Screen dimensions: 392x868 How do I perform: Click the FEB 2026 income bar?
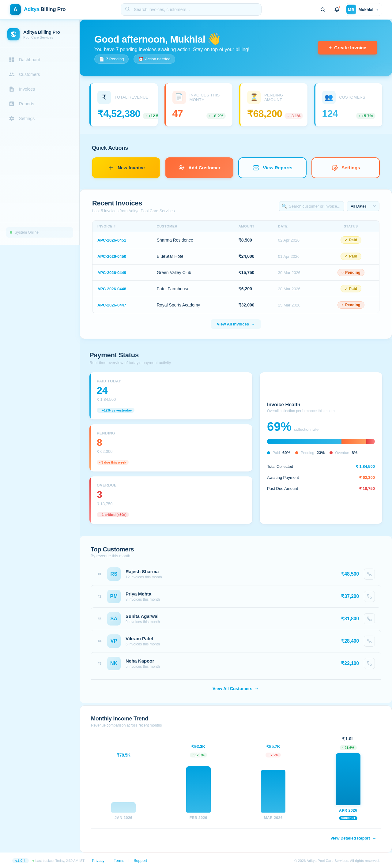[x=198, y=790]
